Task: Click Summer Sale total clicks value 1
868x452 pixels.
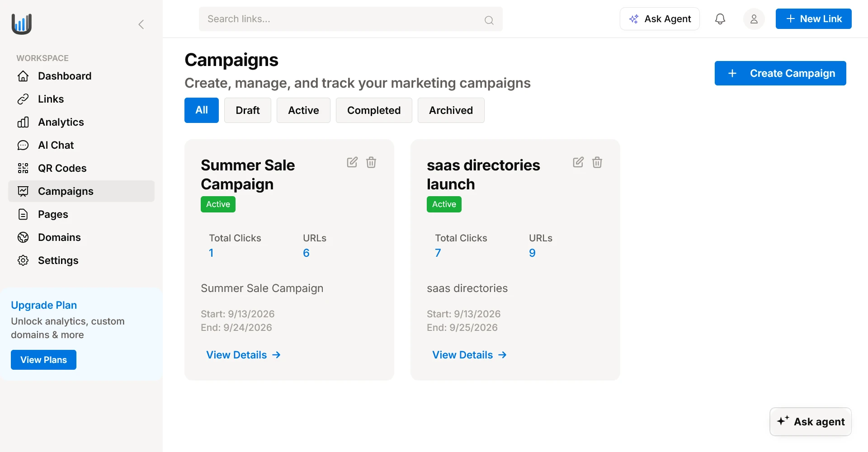Action: pyautogui.click(x=211, y=253)
